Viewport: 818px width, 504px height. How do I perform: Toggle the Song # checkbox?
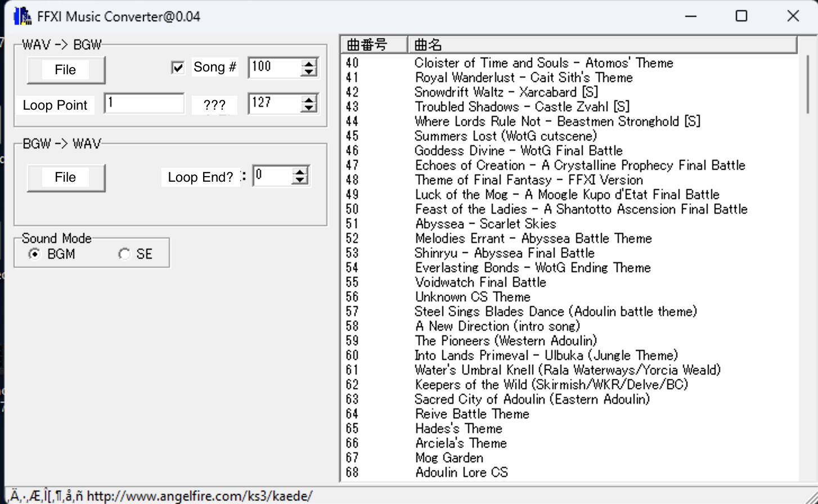178,67
